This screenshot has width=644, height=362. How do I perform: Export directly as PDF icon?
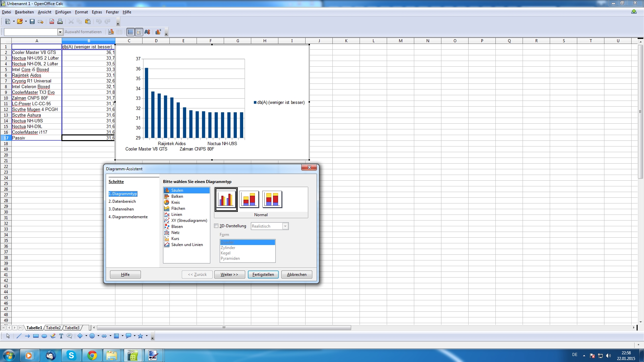click(52, 21)
